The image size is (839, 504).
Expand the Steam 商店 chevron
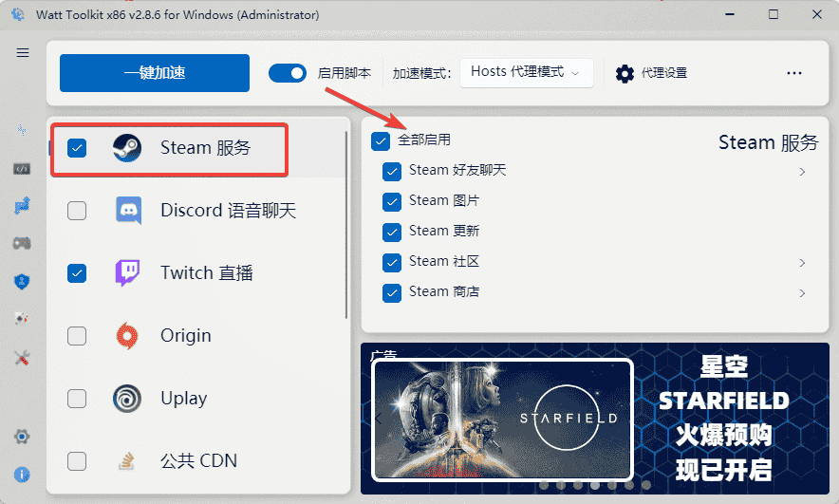pyautogui.click(x=802, y=293)
